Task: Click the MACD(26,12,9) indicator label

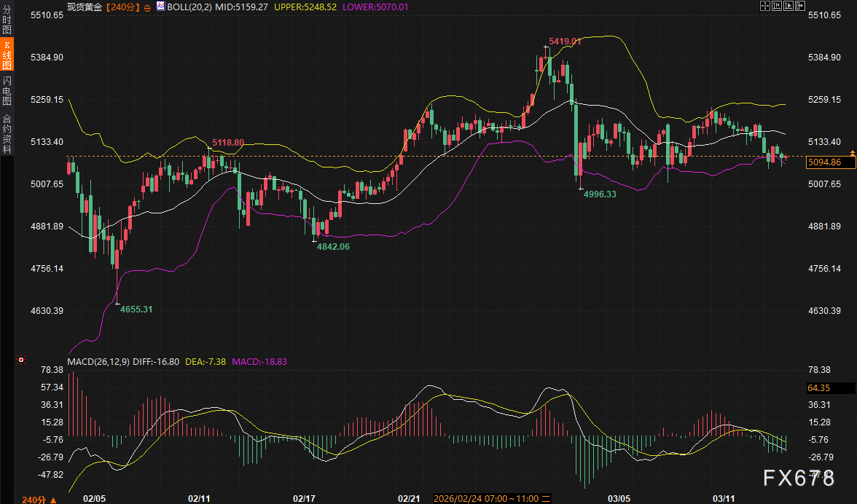Action: 98,361
